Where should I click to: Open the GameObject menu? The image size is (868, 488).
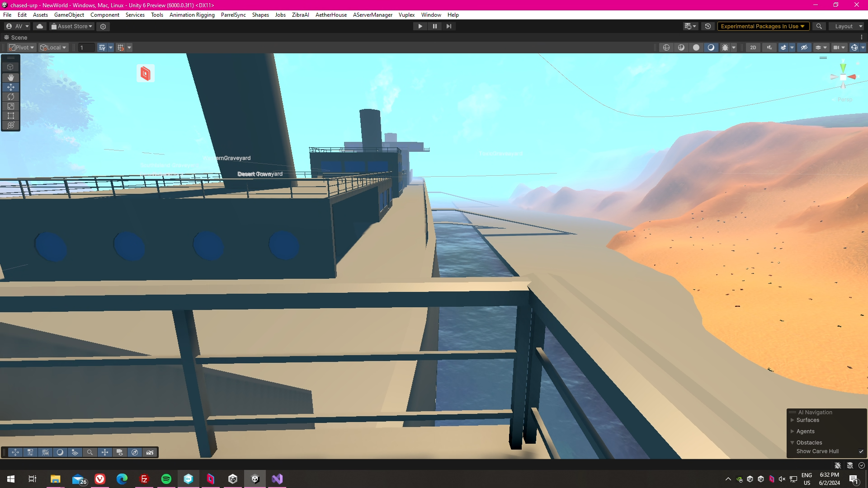click(x=69, y=15)
